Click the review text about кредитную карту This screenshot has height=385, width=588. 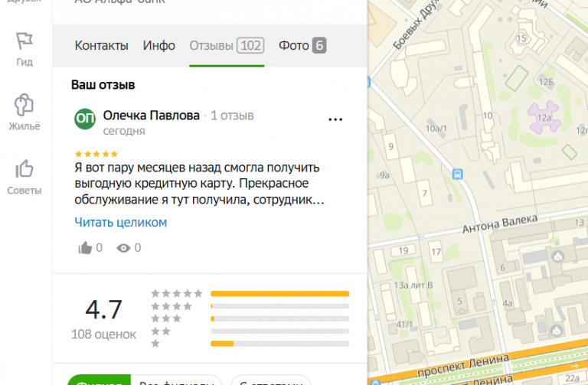click(199, 184)
